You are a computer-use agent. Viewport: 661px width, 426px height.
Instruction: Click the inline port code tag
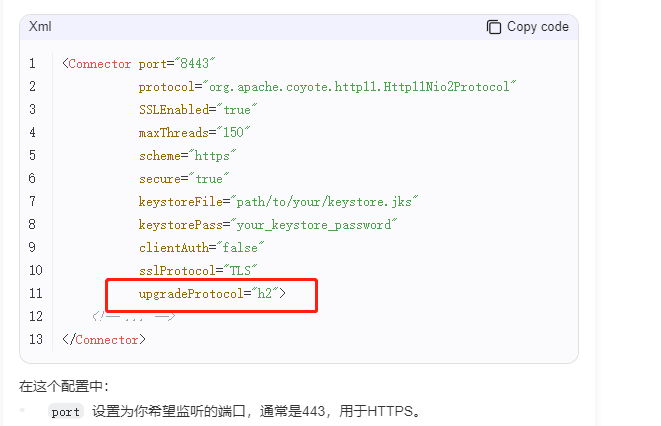(x=65, y=412)
